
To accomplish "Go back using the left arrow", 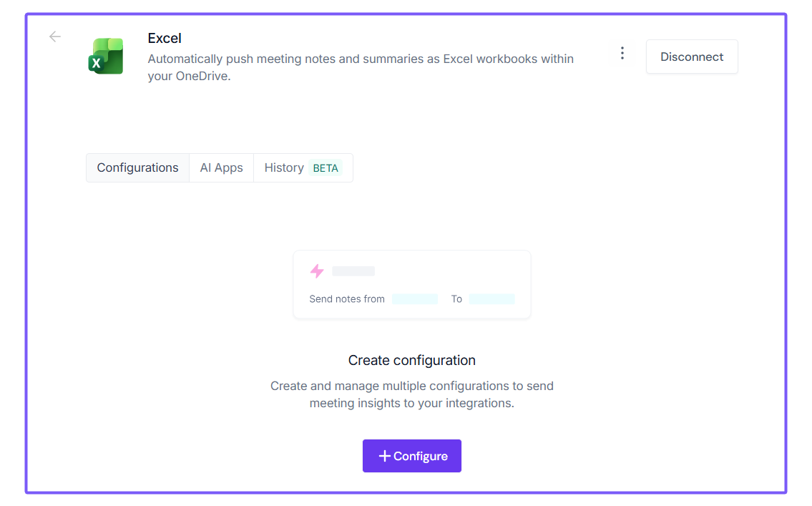I will [55, 37].
